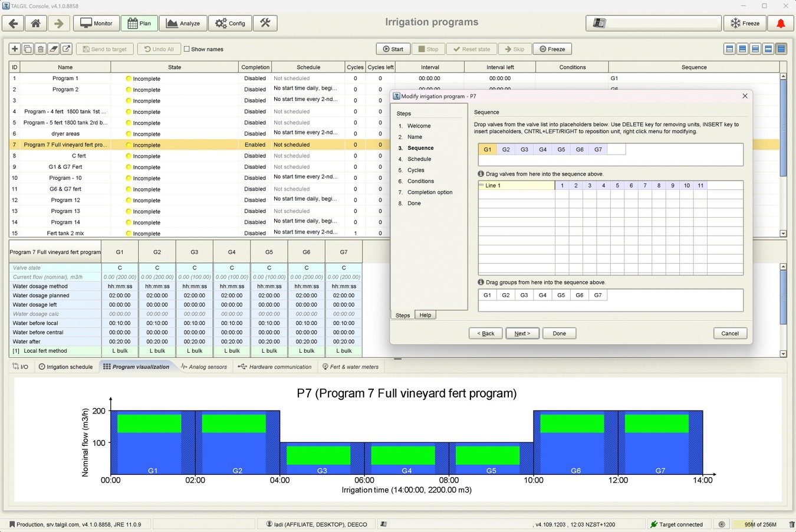Click the trash icon in status bar
796x532 pixels.
791,524
